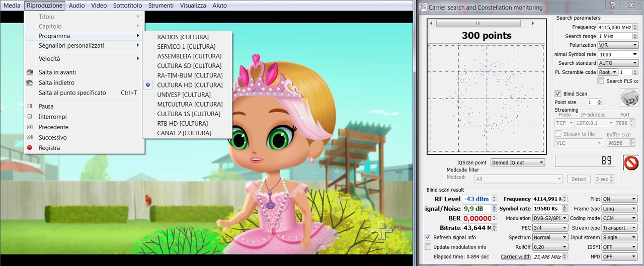The height and width of the screenshot is (266, 644).
Task: Select ASSEMBLEIA [CULTURA] program
Action: [x=187, y=56]
